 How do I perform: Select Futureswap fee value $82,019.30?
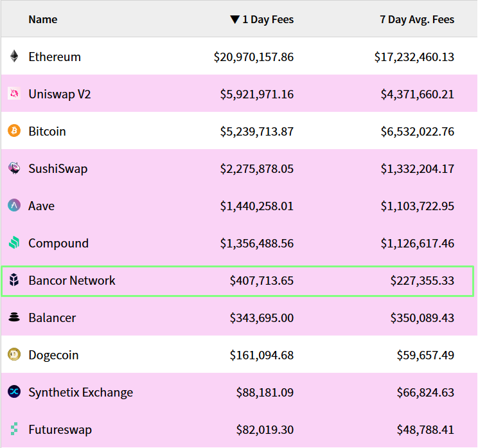click(x=265, y=429)
